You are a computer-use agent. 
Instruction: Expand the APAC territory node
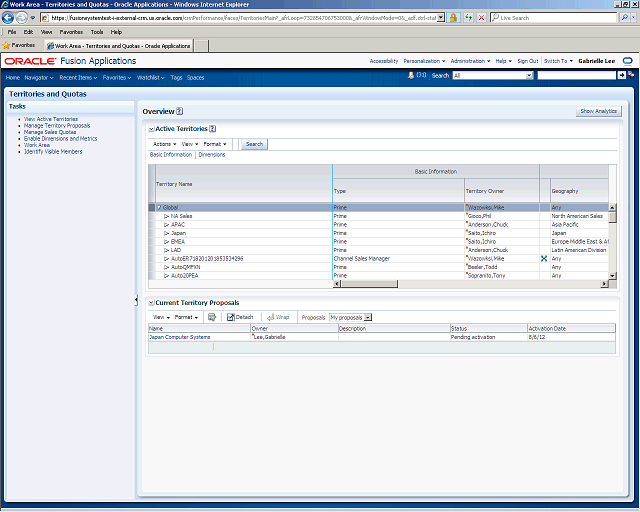click(x=167, y=225)
